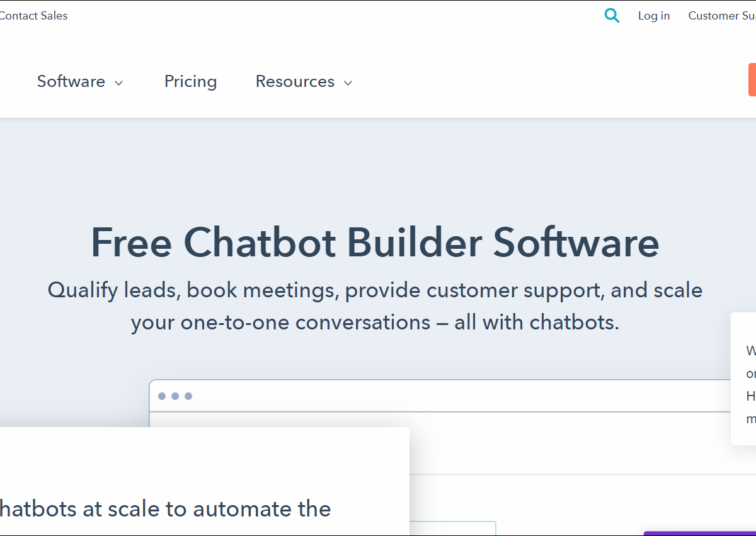Open the Software menu label
Screen dimensions: 756x536
pos(71,81)
